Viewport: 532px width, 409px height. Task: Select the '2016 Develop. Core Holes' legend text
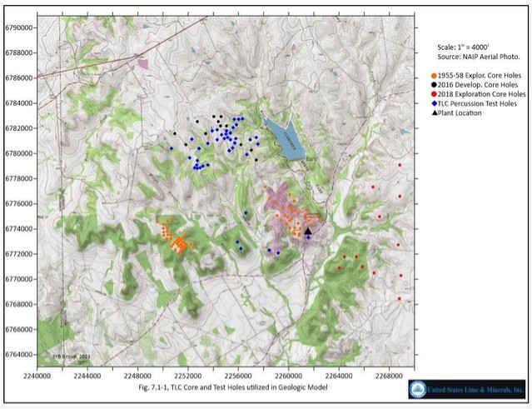coord(479,85)
